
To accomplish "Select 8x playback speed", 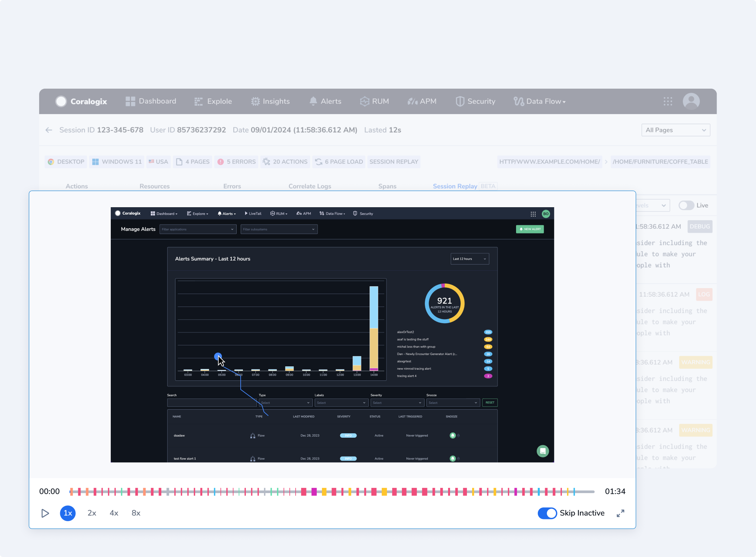I will pyautogui.click(x=136, y=513).
